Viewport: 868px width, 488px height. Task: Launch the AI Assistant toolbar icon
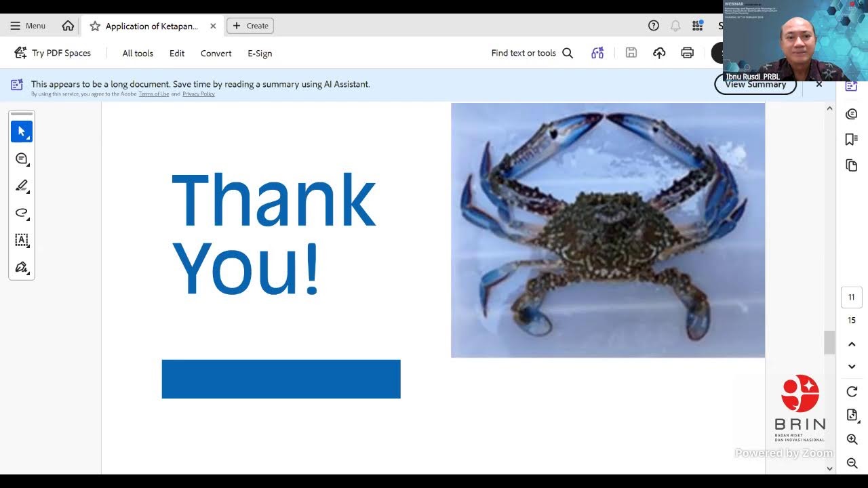pos(597,53)
